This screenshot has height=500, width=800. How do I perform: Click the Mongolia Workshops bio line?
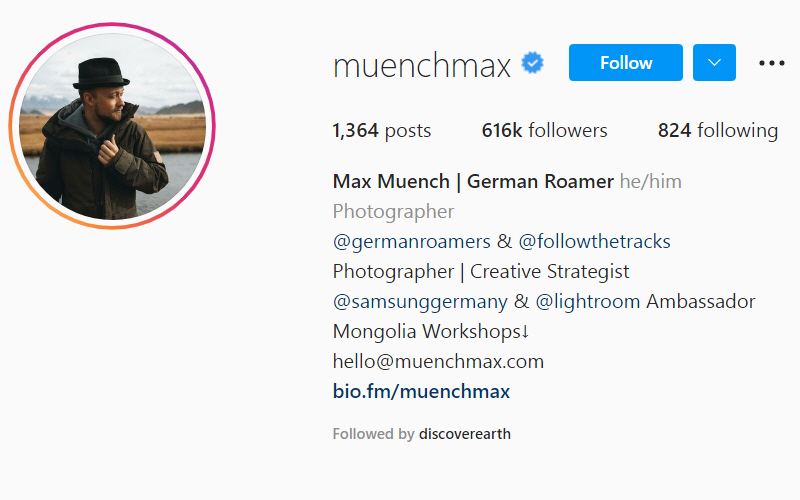point(430,331)
